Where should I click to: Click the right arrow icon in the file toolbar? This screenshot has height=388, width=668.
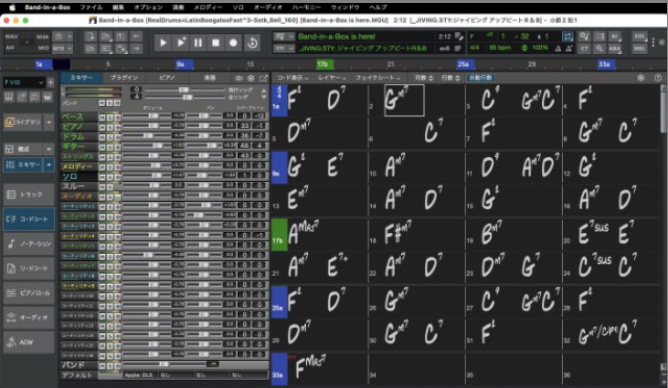tap(136, 49)
